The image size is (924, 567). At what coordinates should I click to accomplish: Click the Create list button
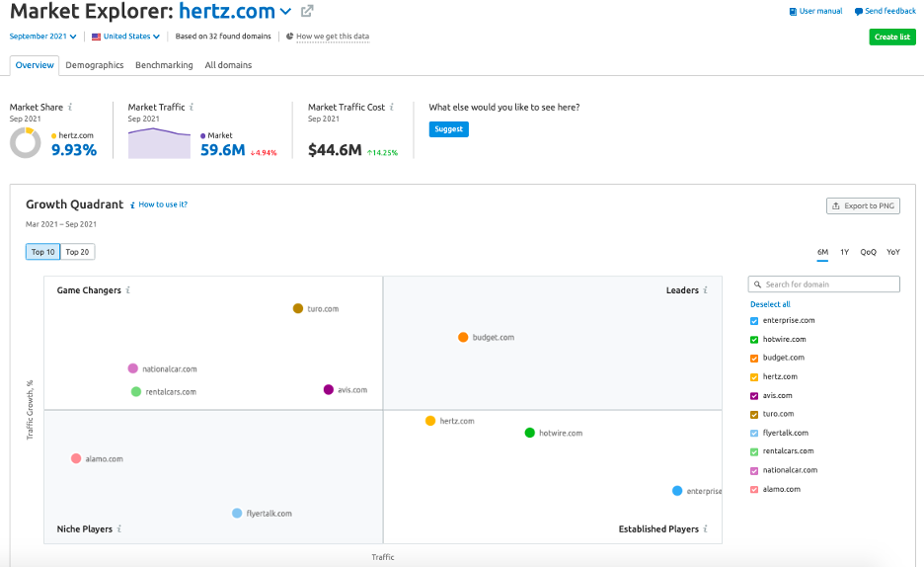[892, 37]
